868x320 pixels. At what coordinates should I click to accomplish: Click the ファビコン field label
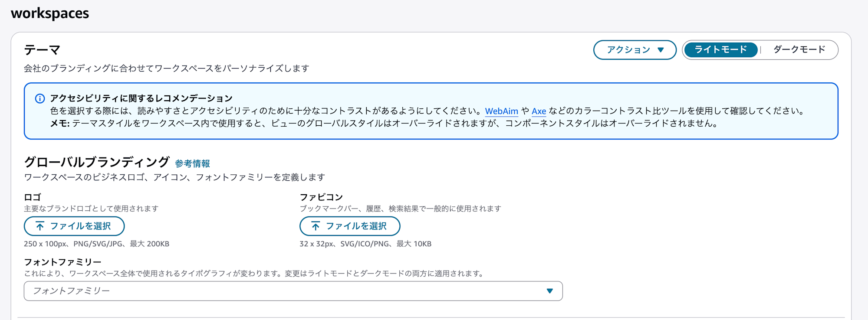point(321,197)
